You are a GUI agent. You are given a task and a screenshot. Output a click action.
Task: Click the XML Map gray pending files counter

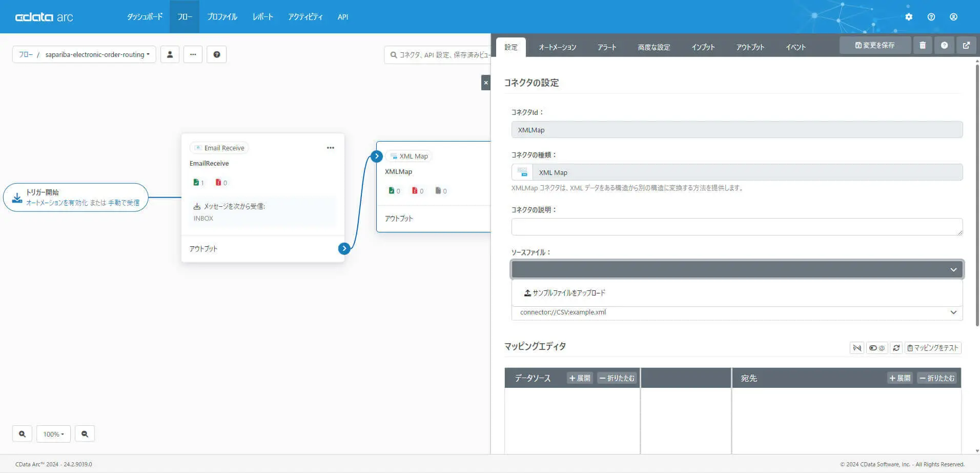point(441,191)
